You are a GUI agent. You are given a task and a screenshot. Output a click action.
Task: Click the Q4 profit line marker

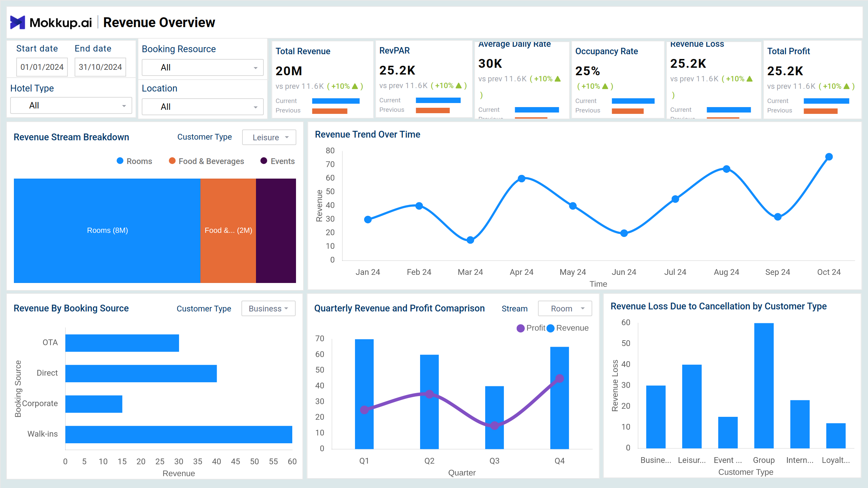click(559, 378)
